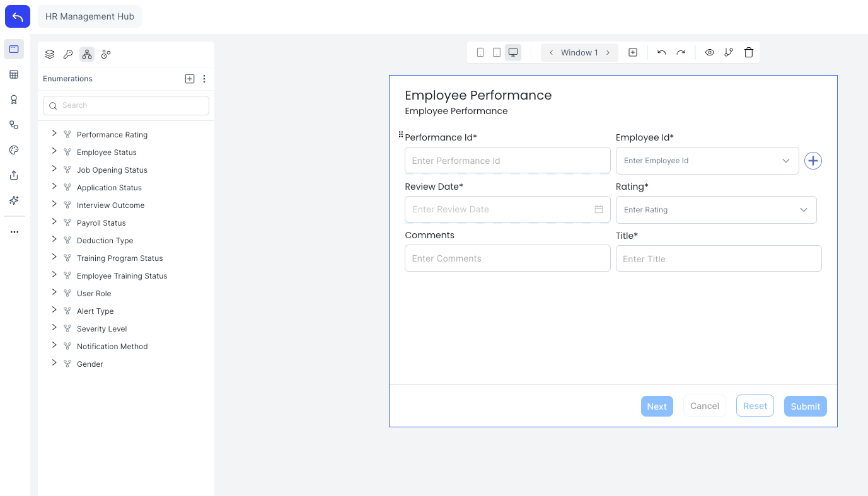Open the Enter Employee Id dropdown

pyautogui.click(x=707, y=161)
